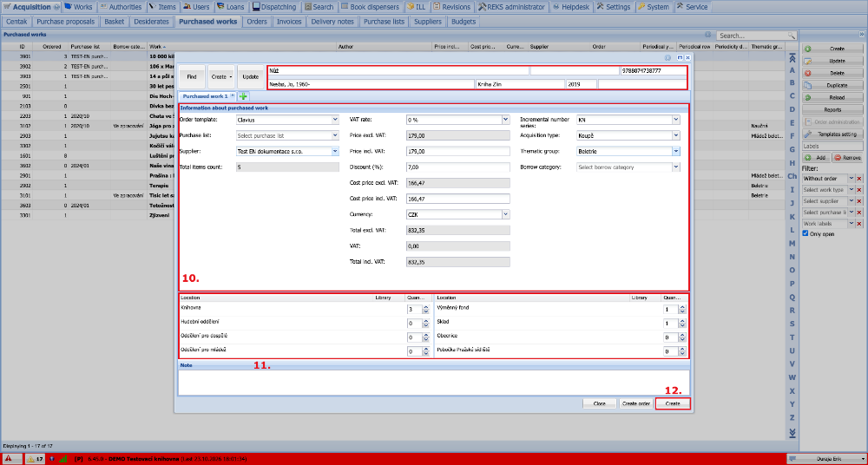Viewport: 868px width, 465px height.
Task: Open the Budgets tab
Action: (464, 22)
